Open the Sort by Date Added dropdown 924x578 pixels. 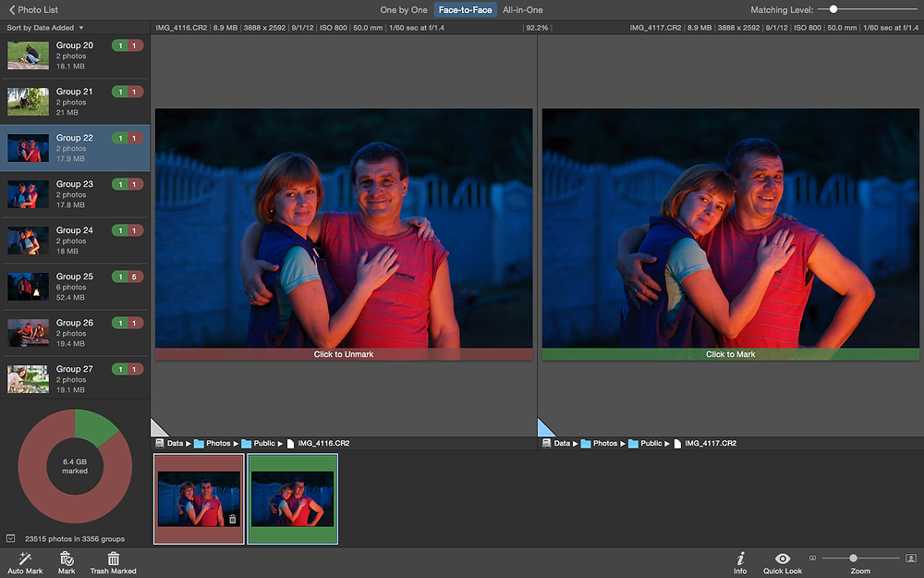point(44,28)
